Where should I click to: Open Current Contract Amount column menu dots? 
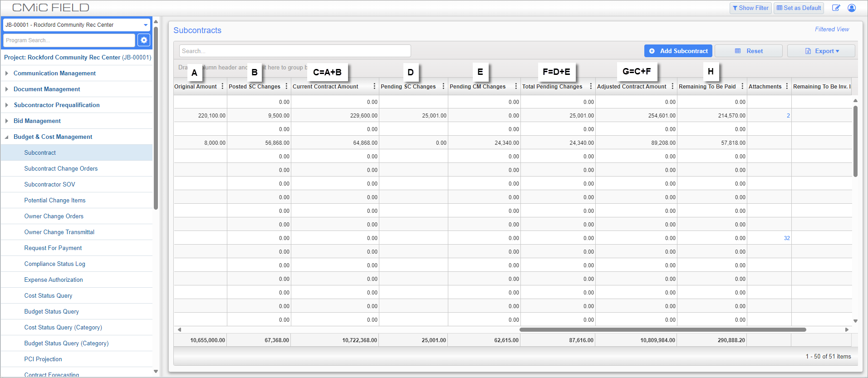click(374, 86)
